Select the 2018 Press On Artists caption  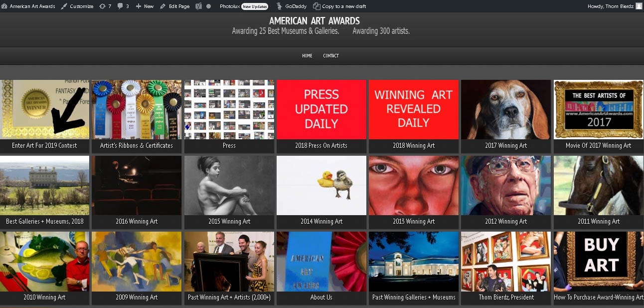[322, 146]
